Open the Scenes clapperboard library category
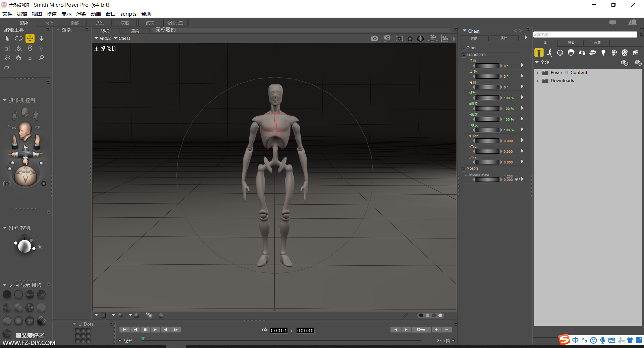Viewport: 644px width, 348px height. [636, 53]
